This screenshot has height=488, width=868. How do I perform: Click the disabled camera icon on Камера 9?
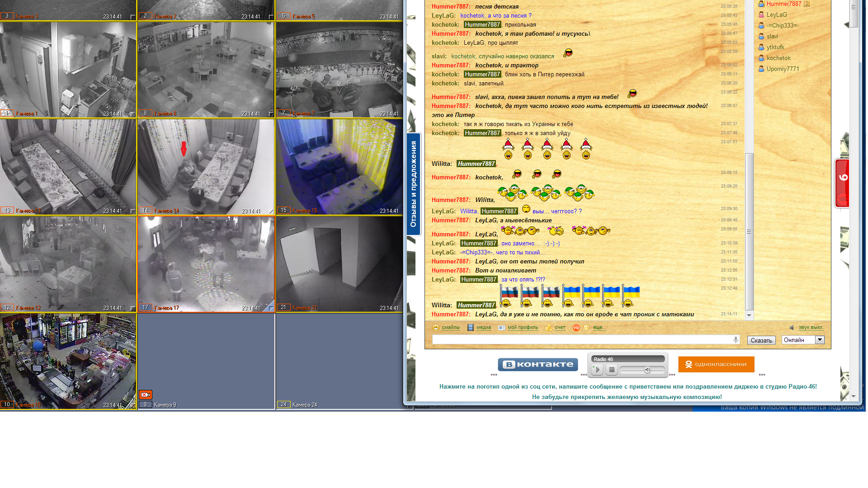146,394
